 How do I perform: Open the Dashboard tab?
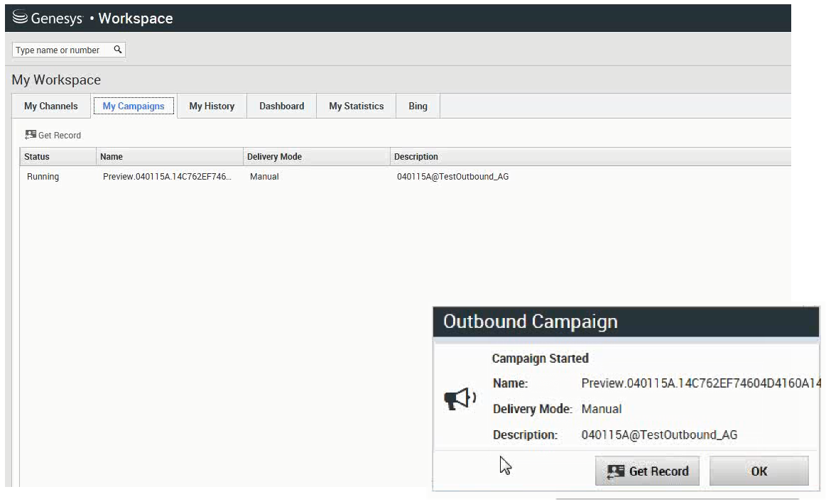point(281,106)
